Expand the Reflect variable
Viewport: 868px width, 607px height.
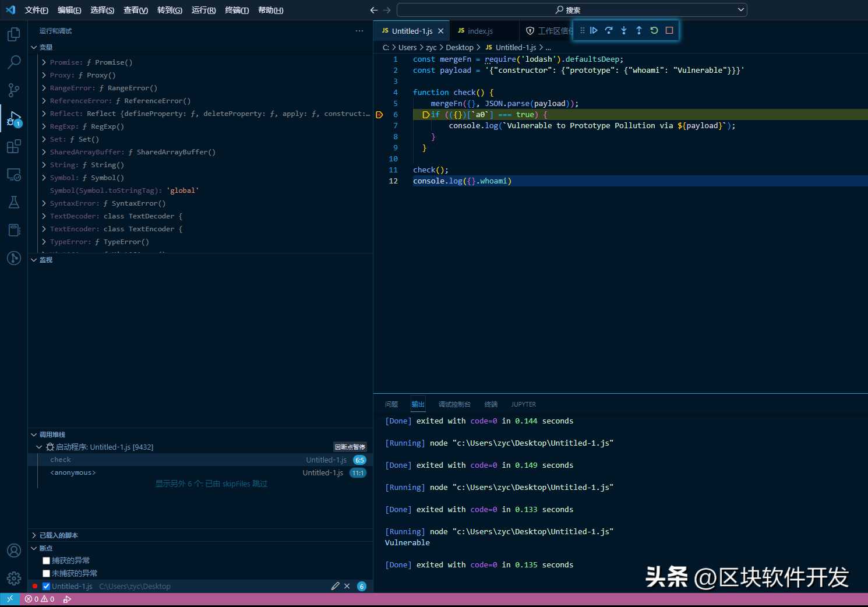(x=44, y=114)
